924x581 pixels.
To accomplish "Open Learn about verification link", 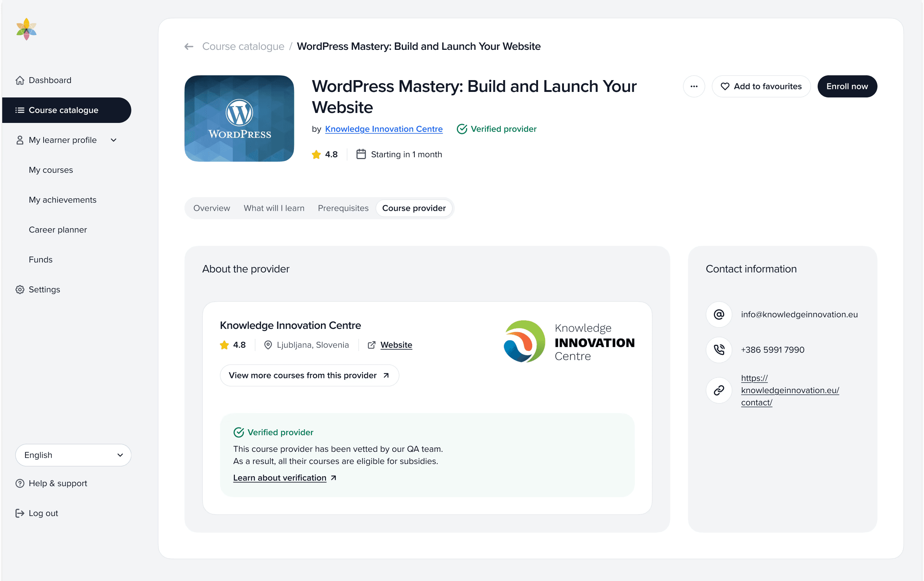I will 280,478.
